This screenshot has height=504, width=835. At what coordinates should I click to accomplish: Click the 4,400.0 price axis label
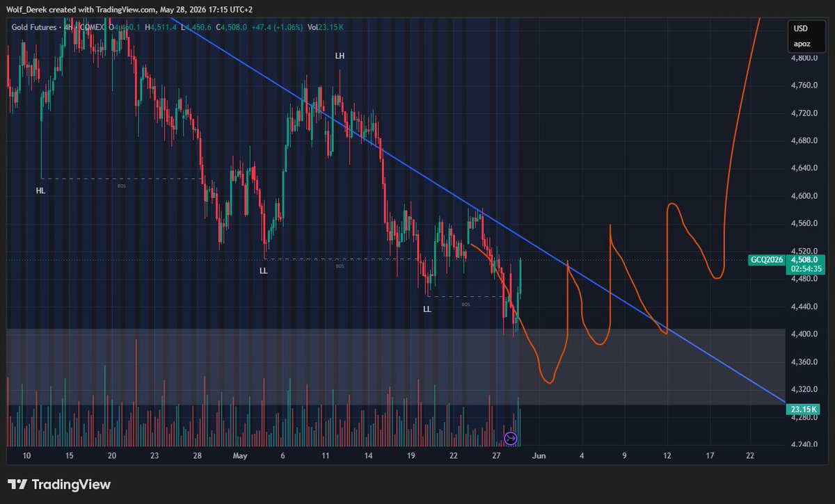click(804, 334)
